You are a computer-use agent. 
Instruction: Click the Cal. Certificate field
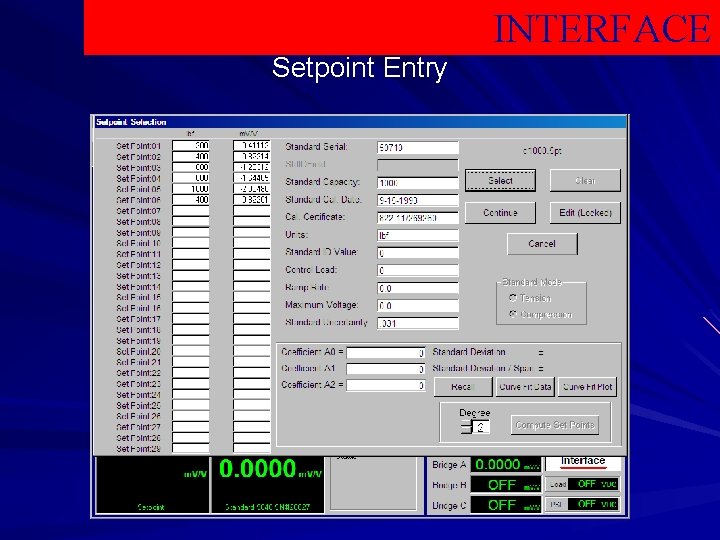click(418, 218)
